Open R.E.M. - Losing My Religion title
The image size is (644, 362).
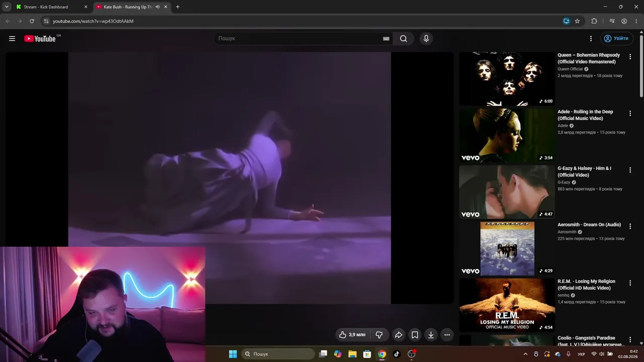586,285
